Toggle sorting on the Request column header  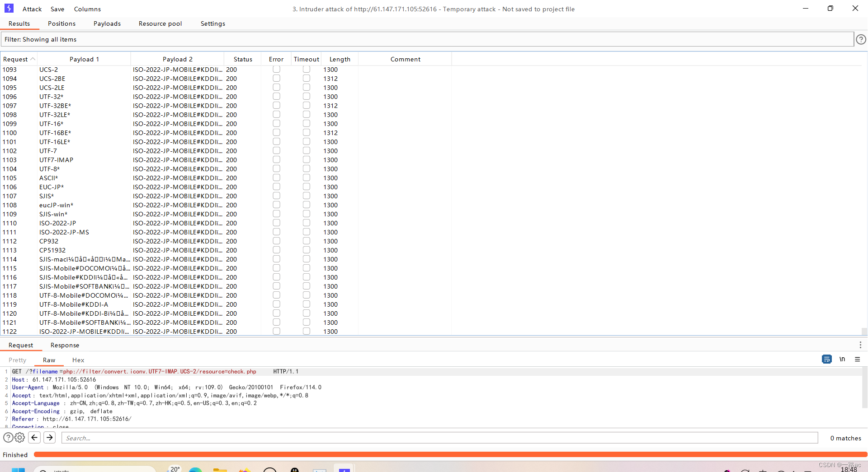[16, 59]
